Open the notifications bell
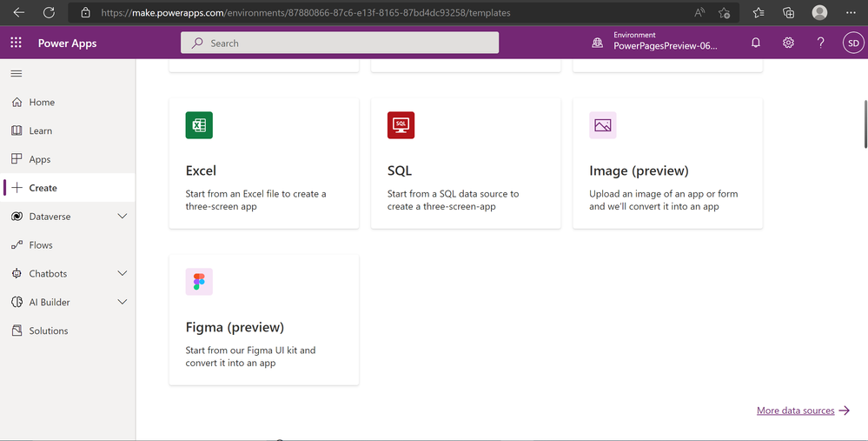 pyautogui.click(x=756, y=43)
